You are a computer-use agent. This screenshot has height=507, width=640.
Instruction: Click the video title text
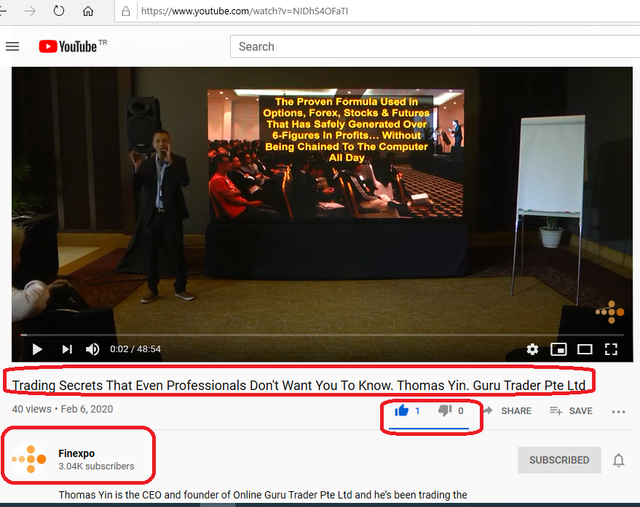299,385
